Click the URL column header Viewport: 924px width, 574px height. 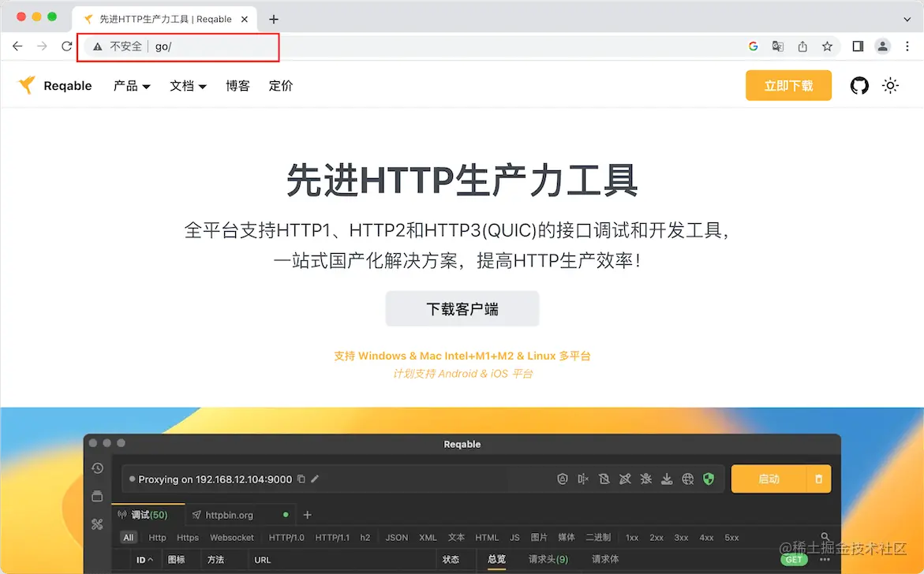point(262,559)
